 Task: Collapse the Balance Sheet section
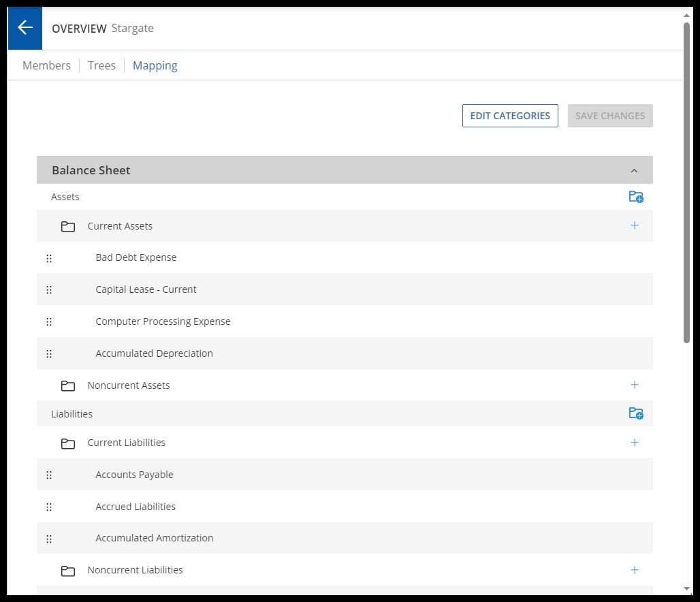634,170
